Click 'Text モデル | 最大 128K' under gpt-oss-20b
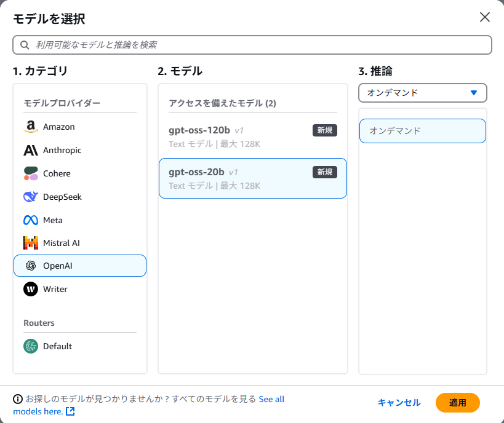The width and height of the screenshot is (504, 423). (214, 186)
